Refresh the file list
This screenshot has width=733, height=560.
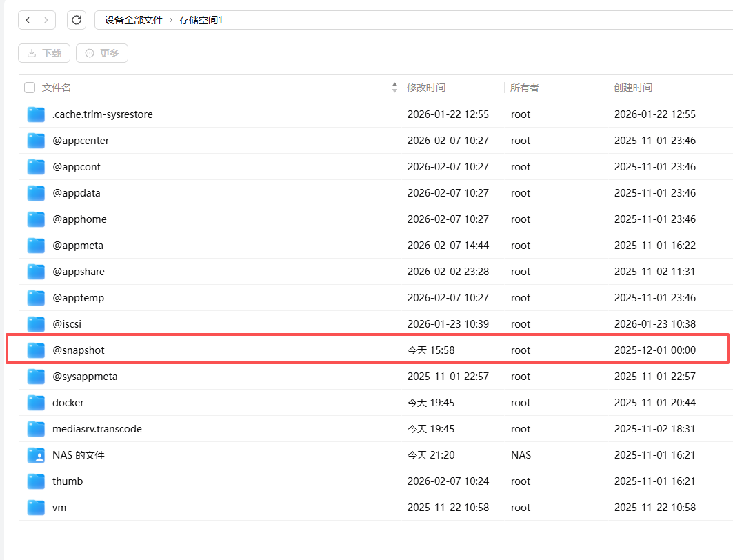pyautogui.click(x=77, y=20)
